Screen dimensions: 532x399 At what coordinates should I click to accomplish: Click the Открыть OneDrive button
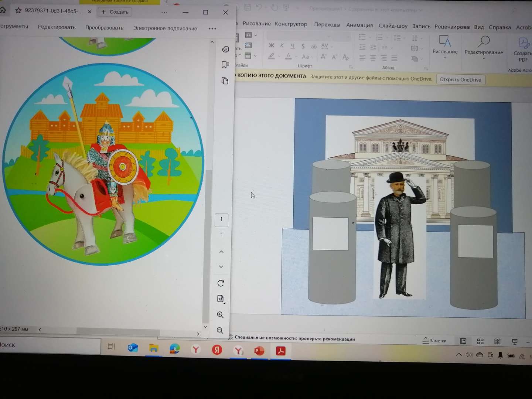pyautogui.click(x=460, y=79)
